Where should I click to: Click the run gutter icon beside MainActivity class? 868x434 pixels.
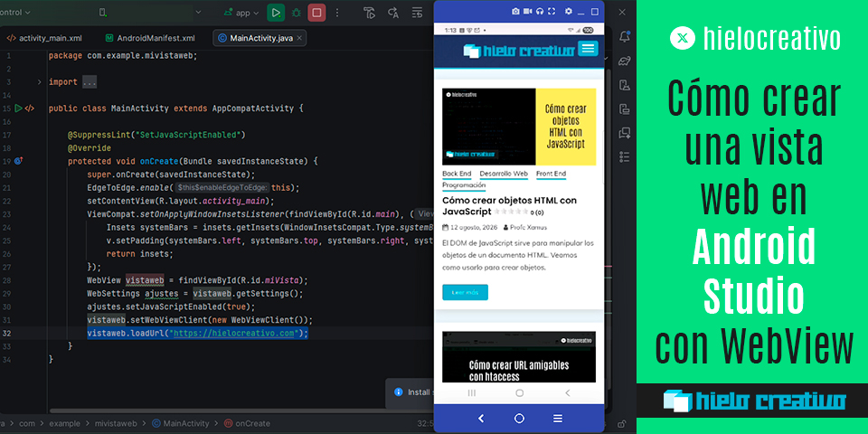click(18, 108)
